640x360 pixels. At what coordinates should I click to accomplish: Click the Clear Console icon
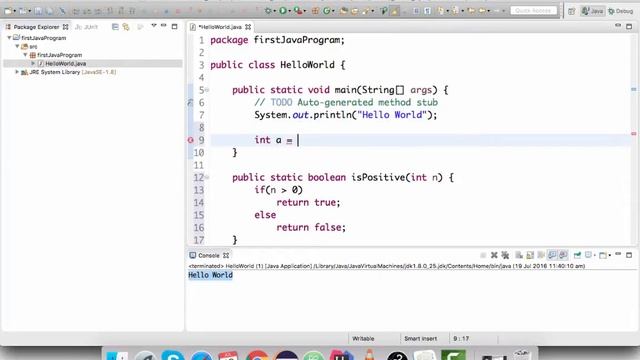point(519,256)
